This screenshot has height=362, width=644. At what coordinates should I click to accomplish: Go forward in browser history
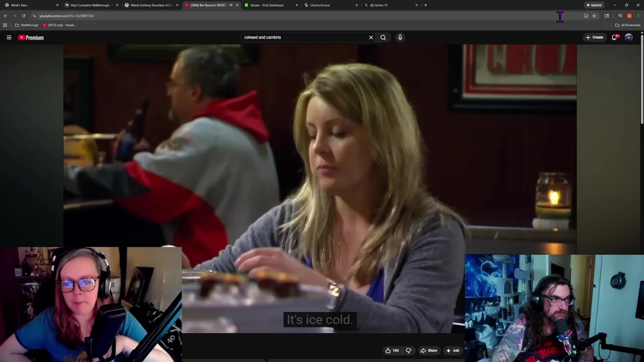(14, 16)
